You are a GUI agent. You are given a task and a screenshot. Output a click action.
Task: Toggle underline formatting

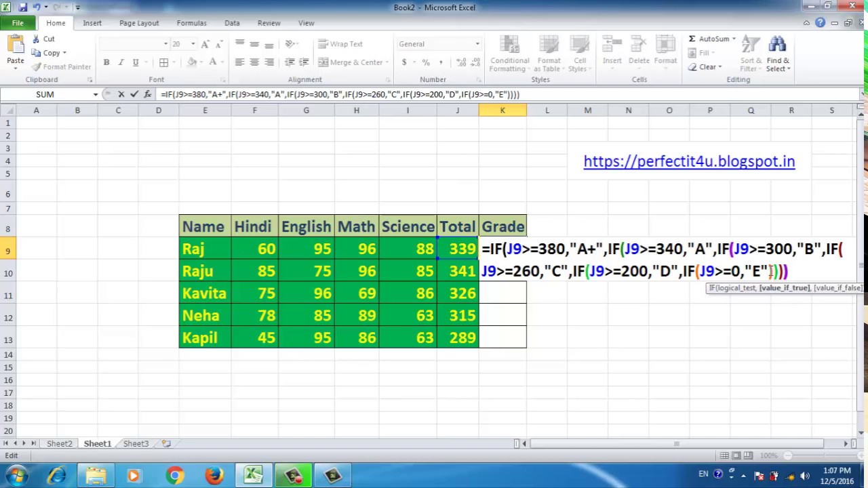(136, 62)
